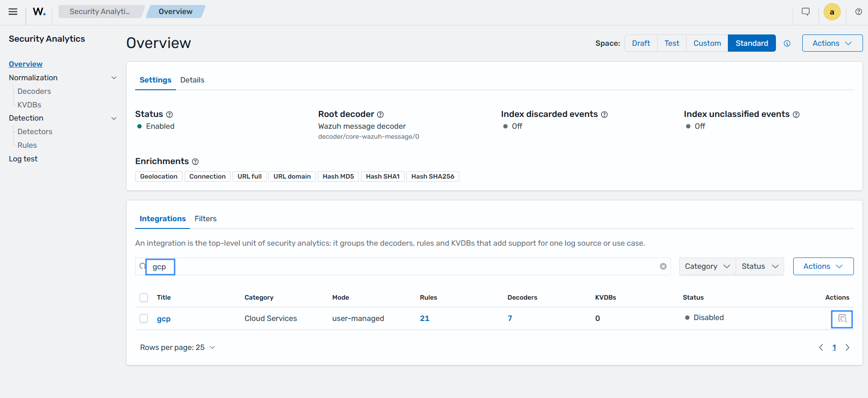Viewport: 868px width, 398px height.
Task: Click the Root decoder help icon
Action: (x=380, y=115)
